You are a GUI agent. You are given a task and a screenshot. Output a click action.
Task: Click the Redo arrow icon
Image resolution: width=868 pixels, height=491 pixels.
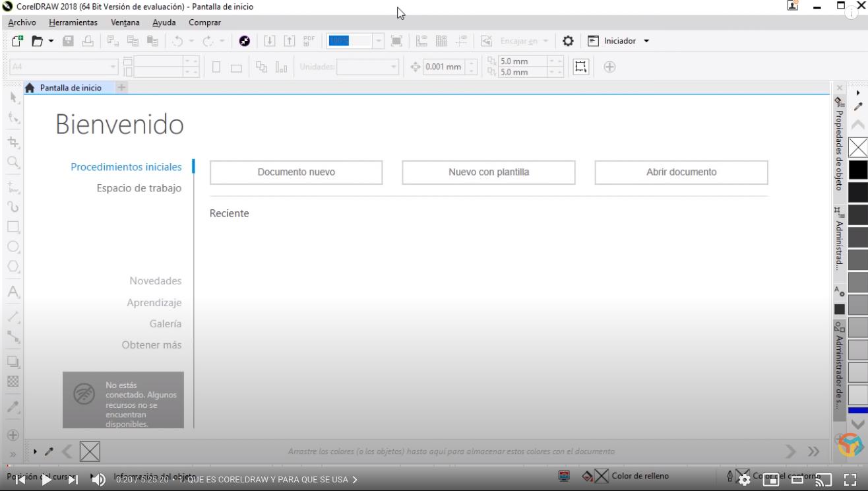click(208, 41)
